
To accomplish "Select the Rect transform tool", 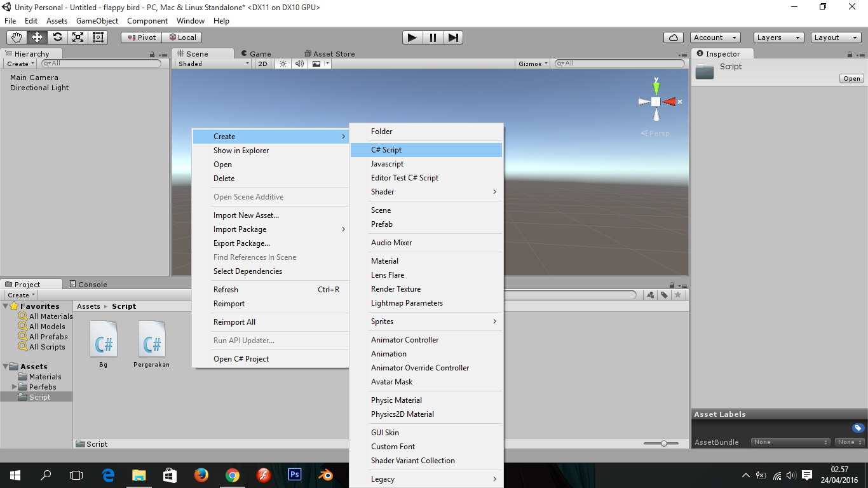I will [98, 37].
